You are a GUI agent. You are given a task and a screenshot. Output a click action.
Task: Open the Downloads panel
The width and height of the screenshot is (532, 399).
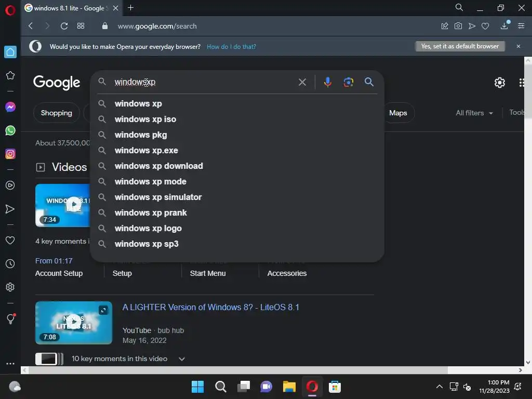click(504, 25)
